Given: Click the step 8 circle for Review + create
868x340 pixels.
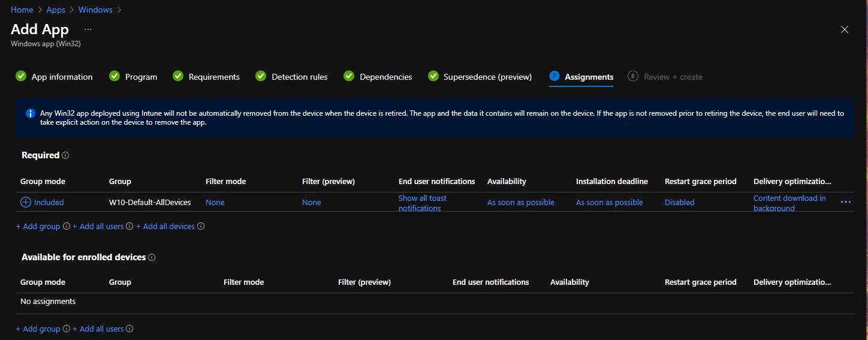Looking at the screenshot, I should coord(633,76).
